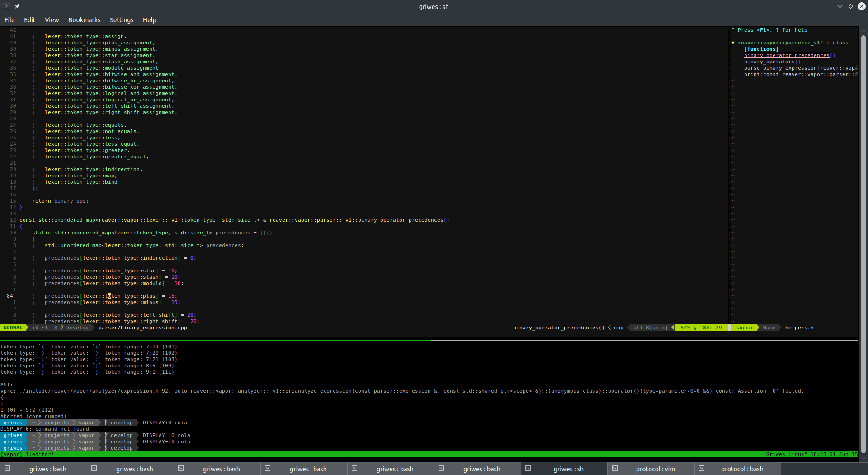Click the '1 (0) - 9:2 (112)' output line
The height and width of the screenshot is (475, 868).
27,410
